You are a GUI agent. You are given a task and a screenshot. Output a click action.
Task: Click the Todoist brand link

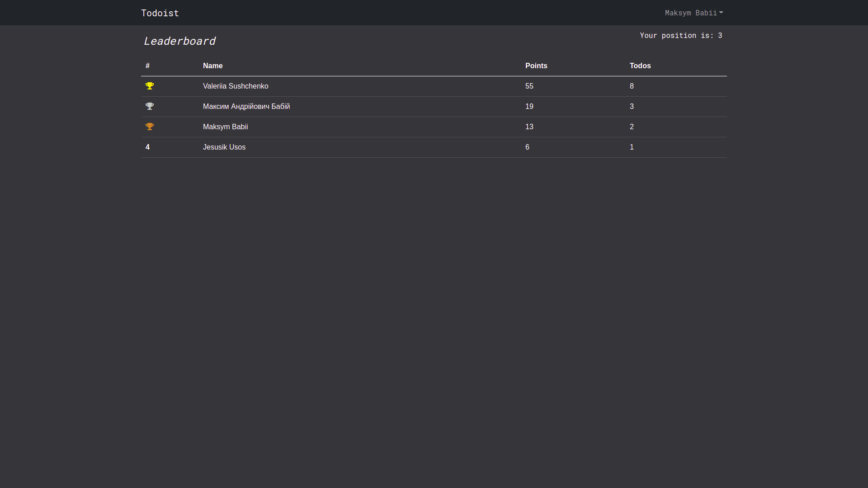point(160,13)
